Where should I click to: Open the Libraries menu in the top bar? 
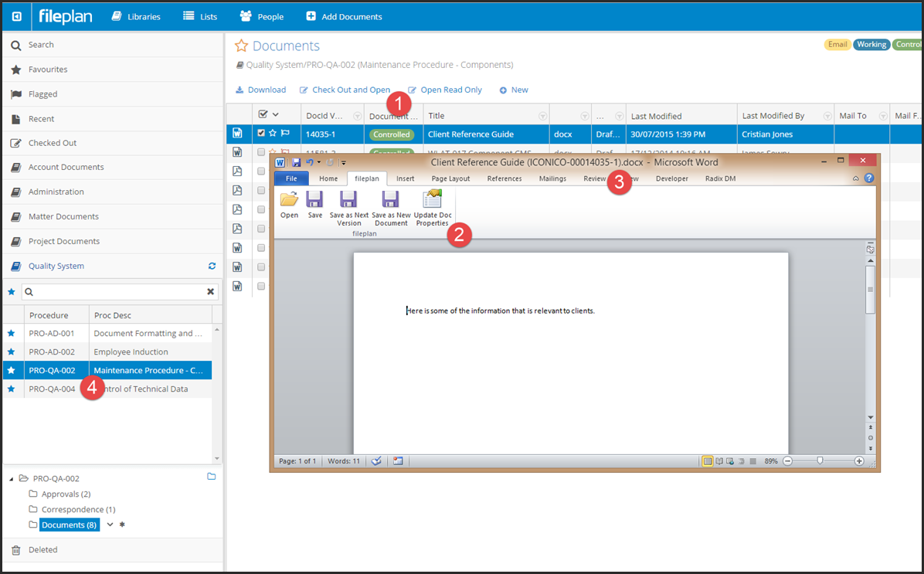[x=136, y=16]
